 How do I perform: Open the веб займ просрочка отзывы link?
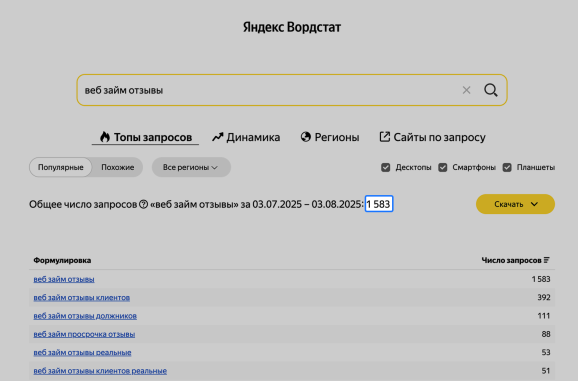84,334
